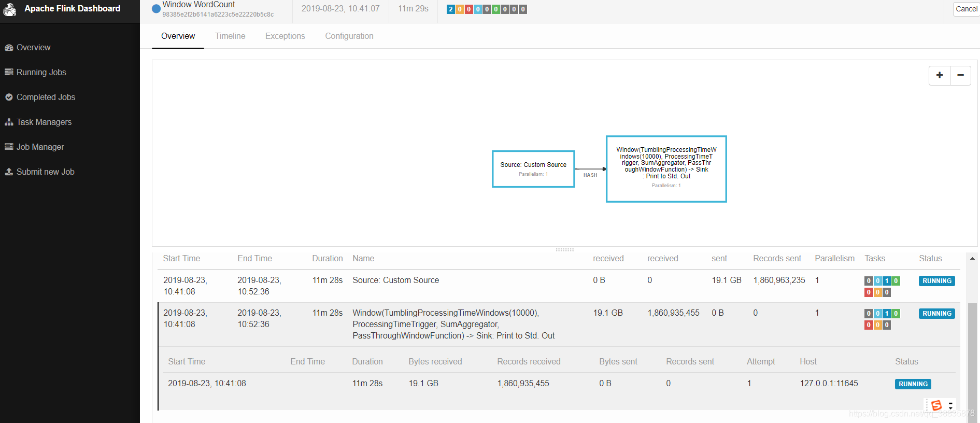Image resolution: width=980 pixels, height=423 pixels.
Task: Open Task Managers page
Action: point(44,122)
